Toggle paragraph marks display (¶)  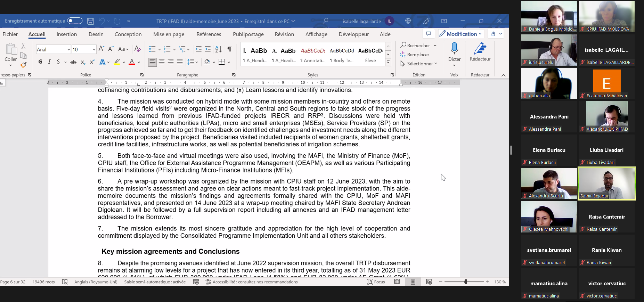pos(229,49)
